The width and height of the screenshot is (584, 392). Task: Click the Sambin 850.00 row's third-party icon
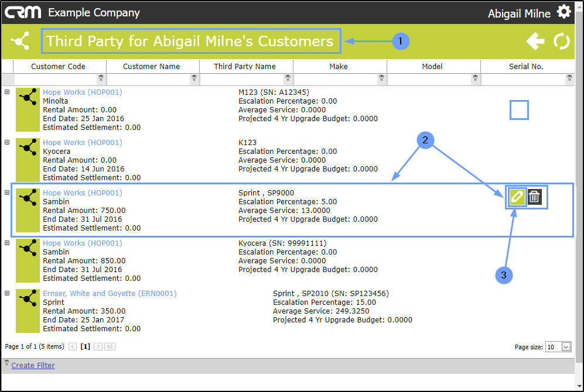point(28,260)
